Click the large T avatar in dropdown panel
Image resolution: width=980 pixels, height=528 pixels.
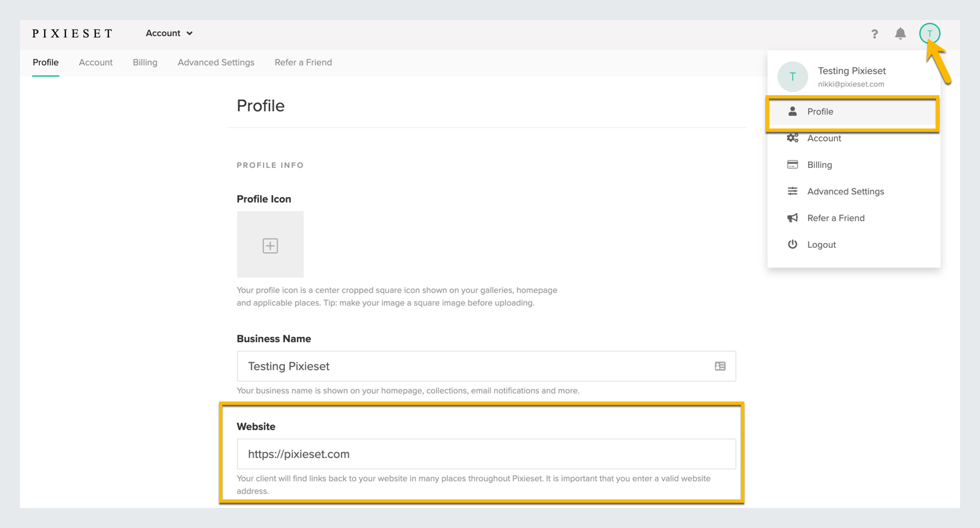click(x=792, y=77)
